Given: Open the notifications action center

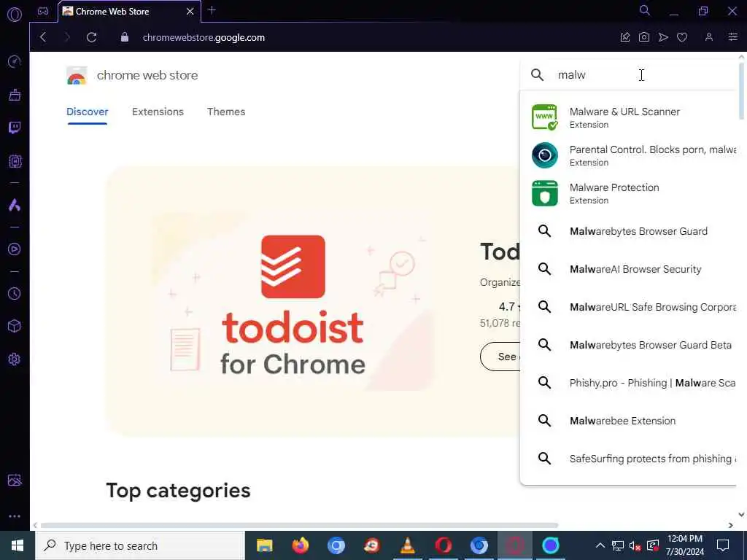Looking at the screenshot, I should click(723, 545).
